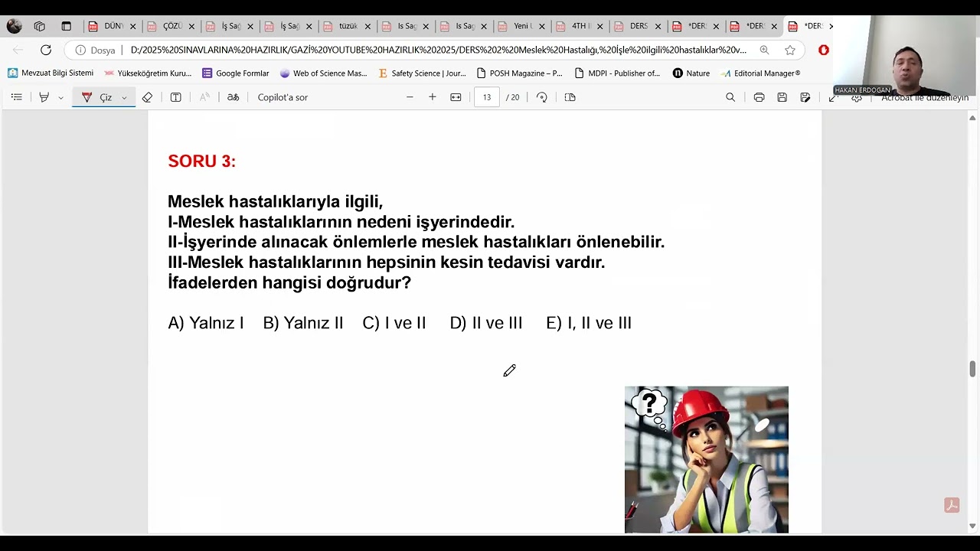The height and width of the screenshot is (551, 980).
Task: Open the Çiz pen options dropdown arrow
Action: (x=124, y=98)
